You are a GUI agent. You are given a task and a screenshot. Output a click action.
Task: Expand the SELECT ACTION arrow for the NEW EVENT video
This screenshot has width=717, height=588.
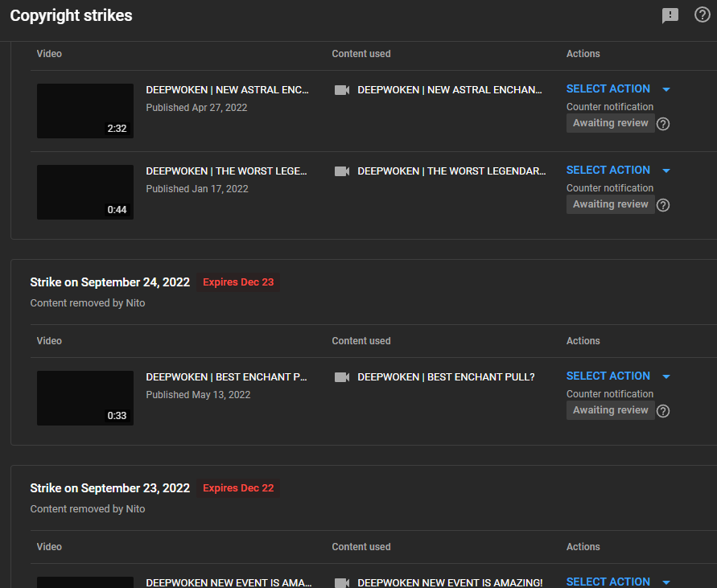click(x=666, y=582)
